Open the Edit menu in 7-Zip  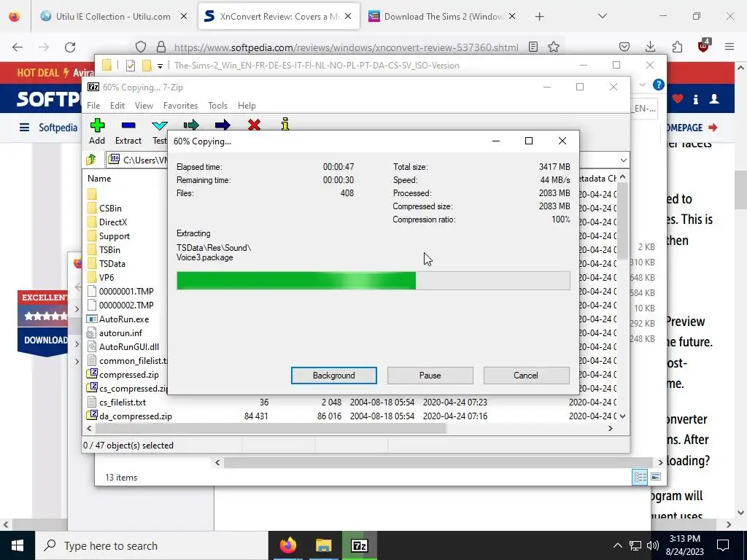(x=117, y=105)
